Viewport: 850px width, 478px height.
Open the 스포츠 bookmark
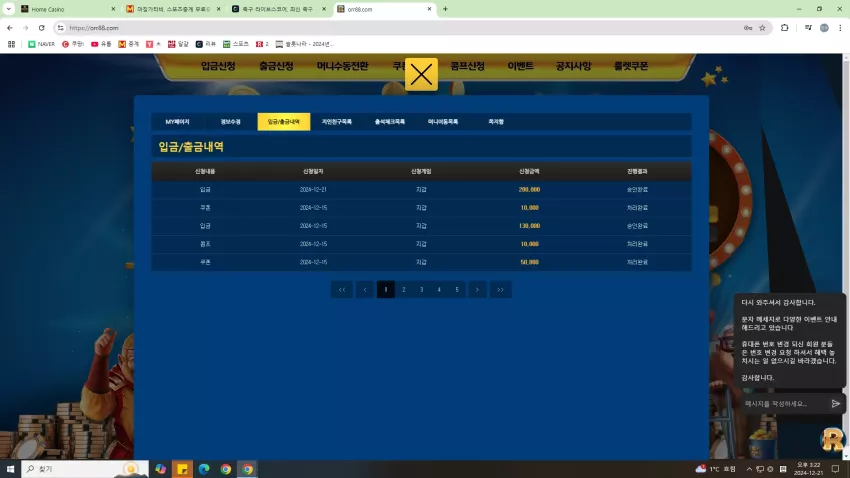click(235, 44)
